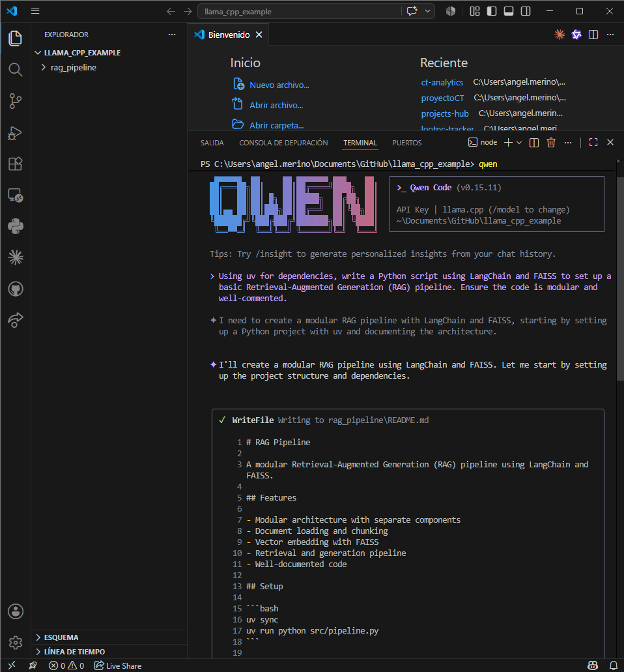Open the Accounts menu
This screenshot has height=672, width=624.
(16, 611)
